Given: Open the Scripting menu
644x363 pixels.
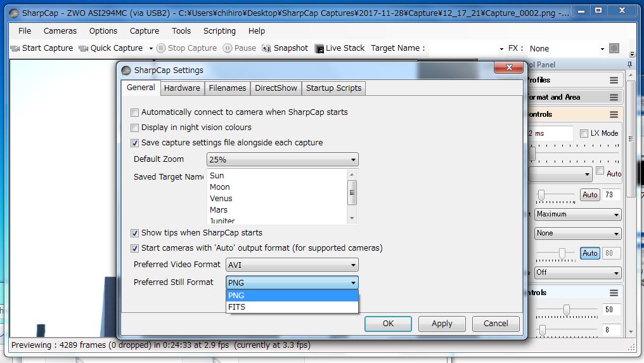Looking at the screenshot, I should pyautogui.click(x=219, y=31).
